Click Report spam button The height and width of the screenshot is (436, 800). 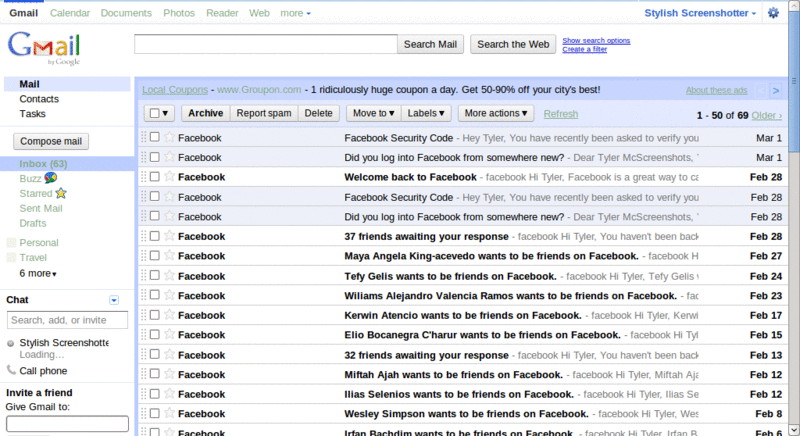click(264, 113)
